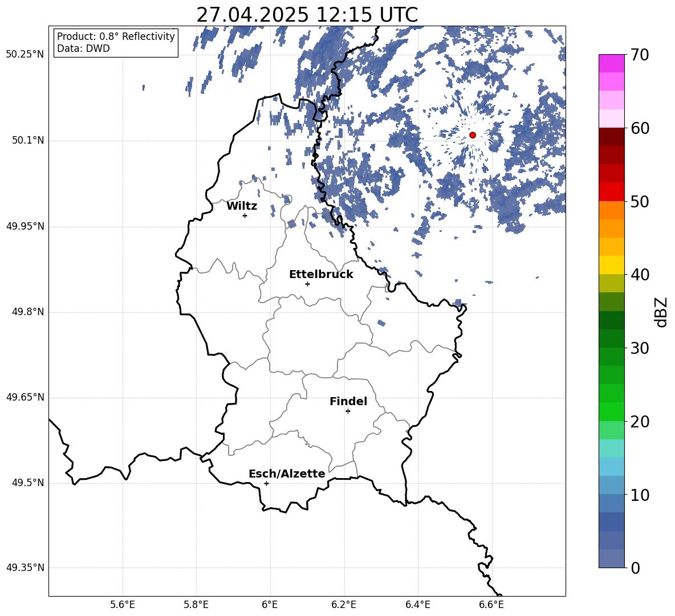Click the 50.25°N latitude label
This screenshot has height=616, width=675.
point(25,55)
